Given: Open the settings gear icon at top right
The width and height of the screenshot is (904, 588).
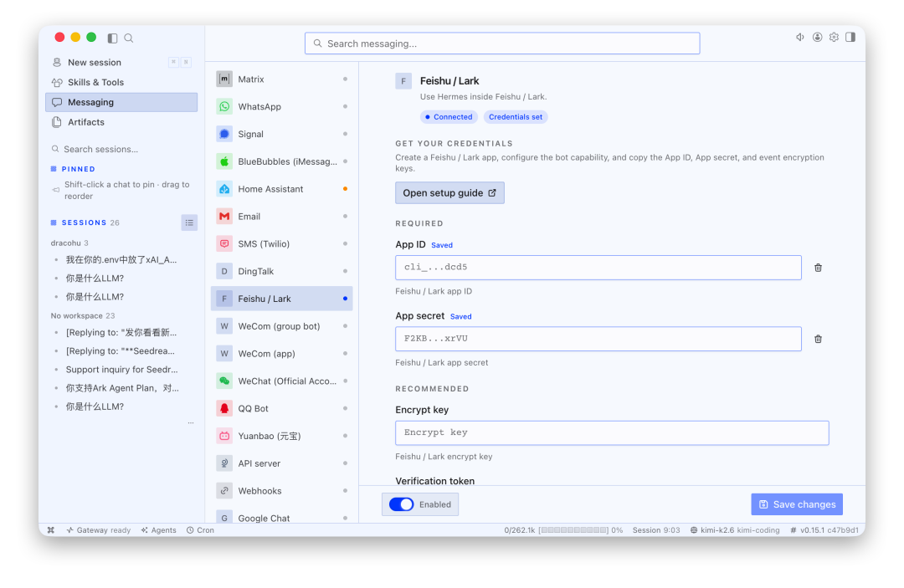Looking at the screenshot, I should click(834, 38).
